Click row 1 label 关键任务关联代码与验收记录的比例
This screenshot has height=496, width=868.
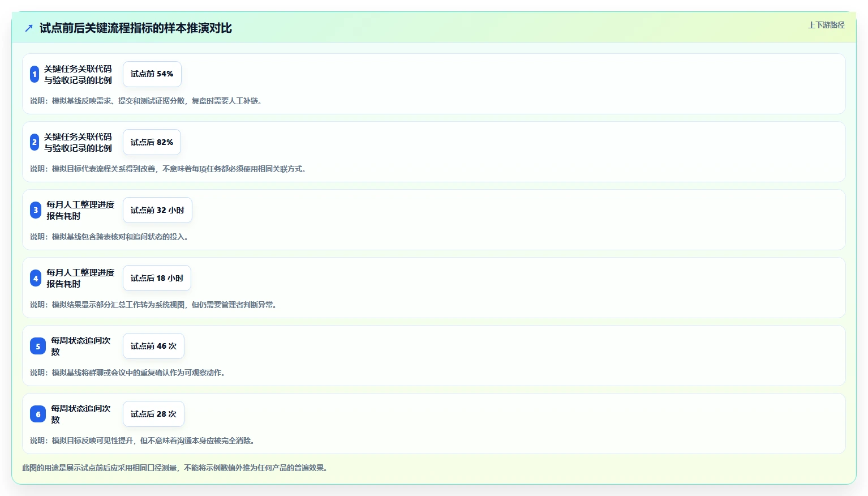coord(78,74)
